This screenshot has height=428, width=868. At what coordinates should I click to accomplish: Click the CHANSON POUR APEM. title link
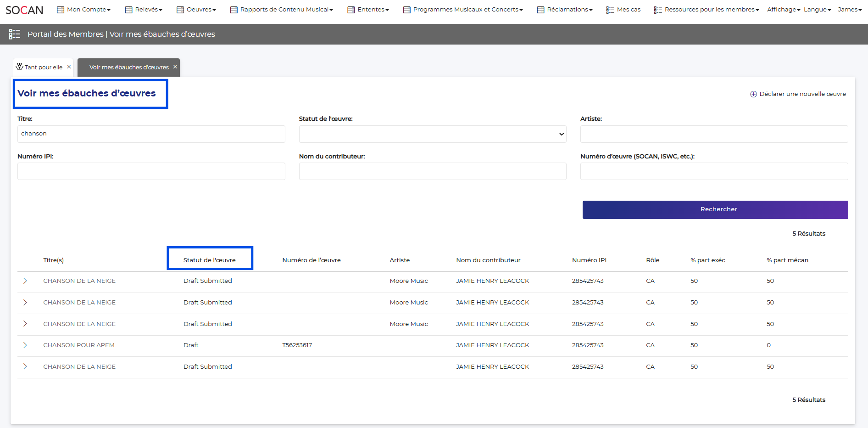pyautogui.click(x=79, y=345)
